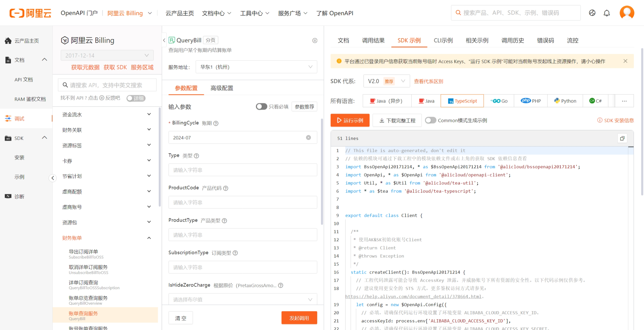Viewport: 644px width, 330px height.
Task: Open the user avatar menu
Action: (x=627, y=13)
